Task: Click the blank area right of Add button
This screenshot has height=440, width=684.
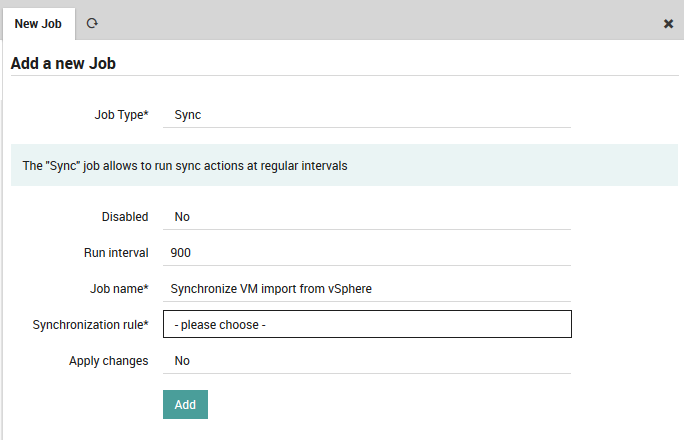Action: point(420,405)
